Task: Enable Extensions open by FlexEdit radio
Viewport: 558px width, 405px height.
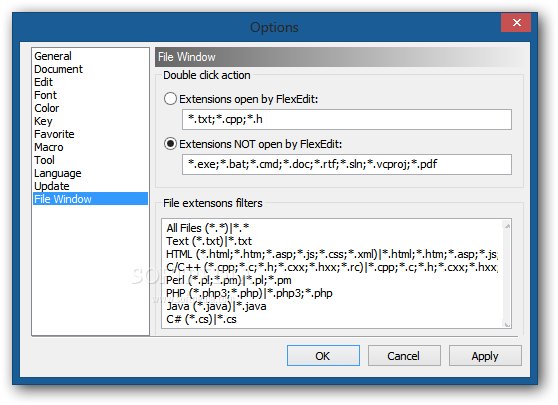Action: click(170, 99)
